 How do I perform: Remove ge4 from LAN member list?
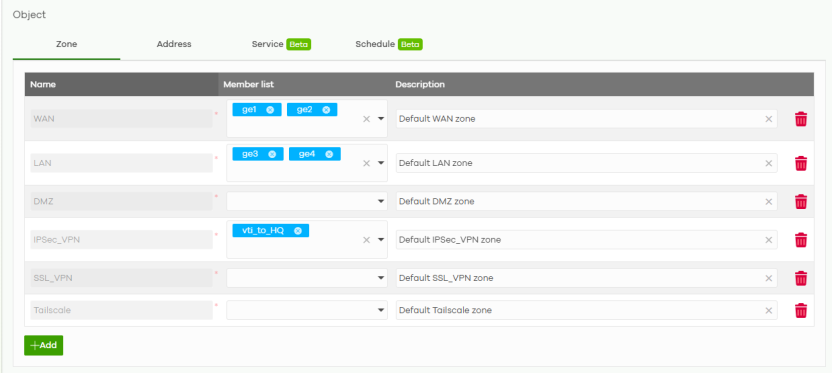(329, 154)
